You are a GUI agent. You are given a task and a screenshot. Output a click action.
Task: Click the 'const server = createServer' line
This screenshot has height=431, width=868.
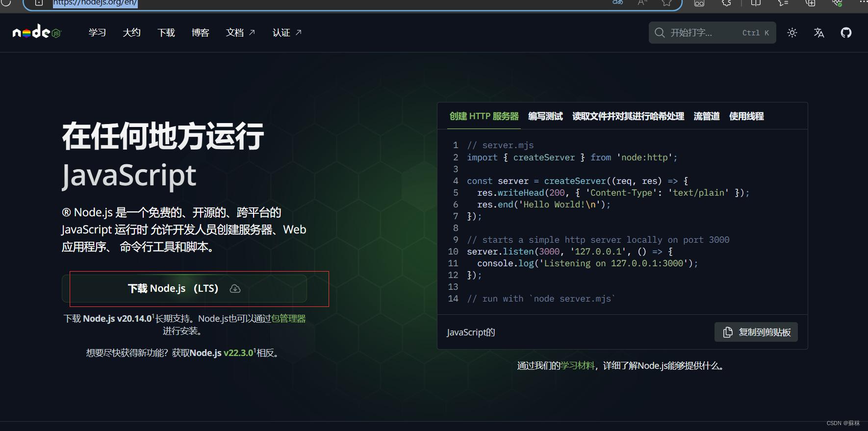coord(577,181)
